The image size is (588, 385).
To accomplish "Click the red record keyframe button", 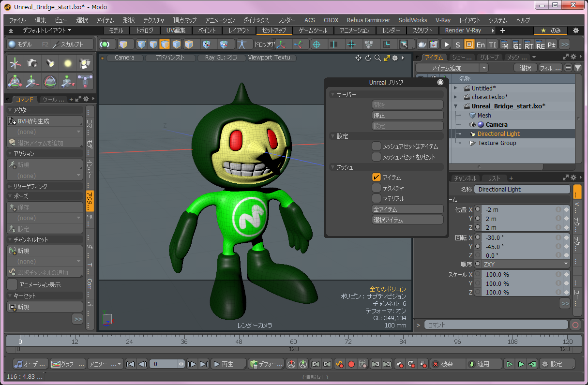I will tap(351, 364).
